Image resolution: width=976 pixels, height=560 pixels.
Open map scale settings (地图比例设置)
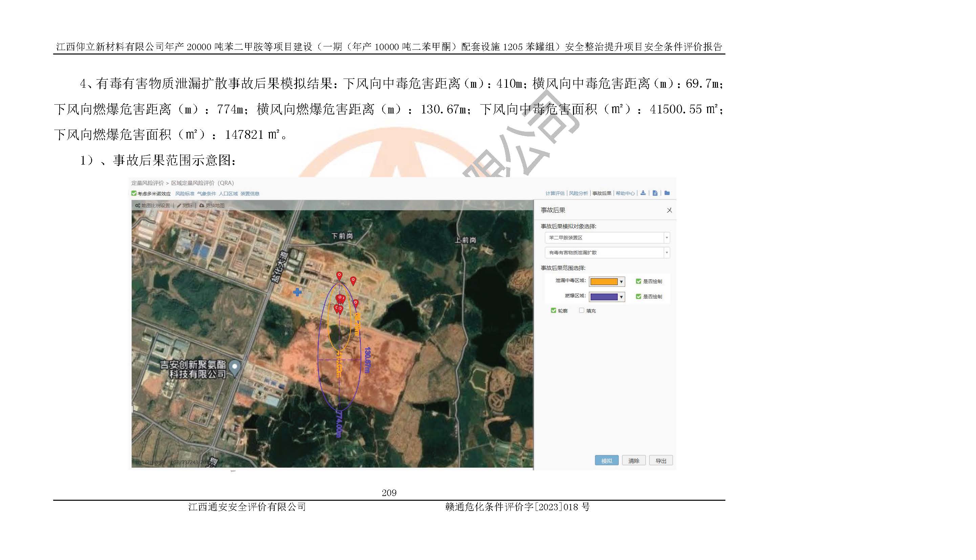tap(153, 206)
